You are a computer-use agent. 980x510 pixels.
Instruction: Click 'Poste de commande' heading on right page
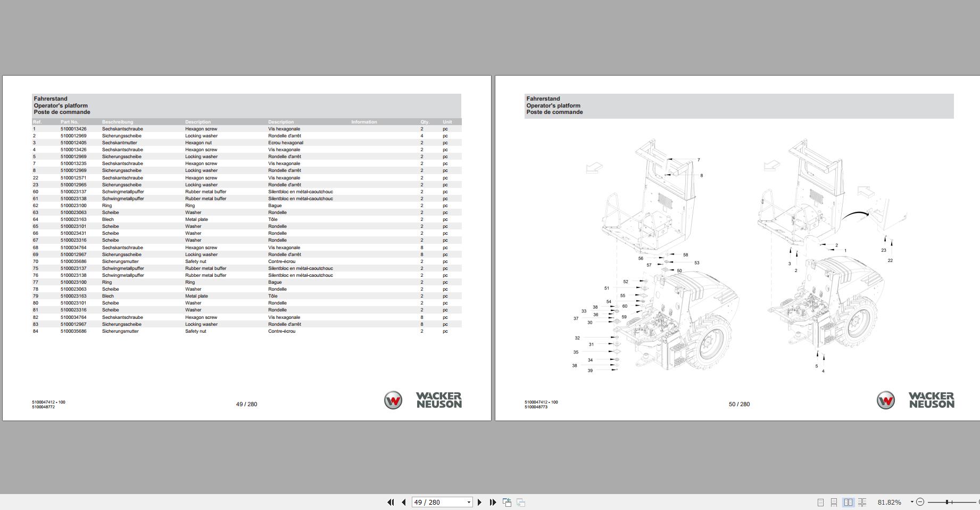click(554, 112)
